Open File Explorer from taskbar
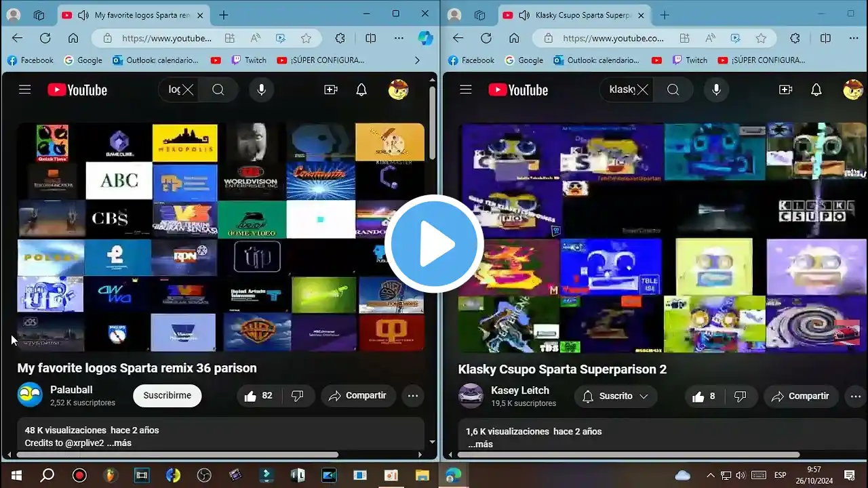This screenshot has width=868, height=488. click(x=422, y=475)
